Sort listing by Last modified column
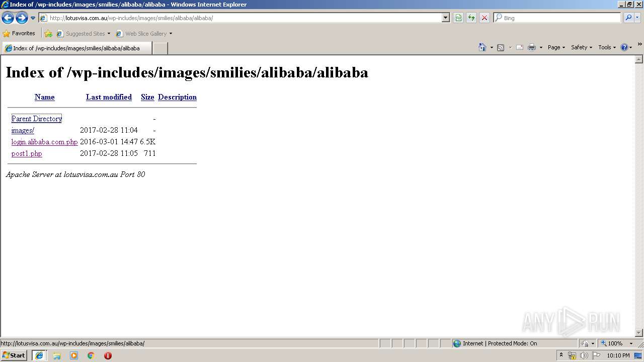This screenshot has width=644, height=362. tap(109, 97)
